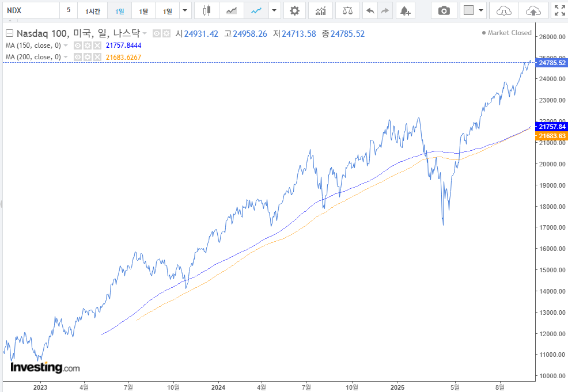The image size is (568, 392).
Task: Click the high value 24958.26
Action: 250,33
